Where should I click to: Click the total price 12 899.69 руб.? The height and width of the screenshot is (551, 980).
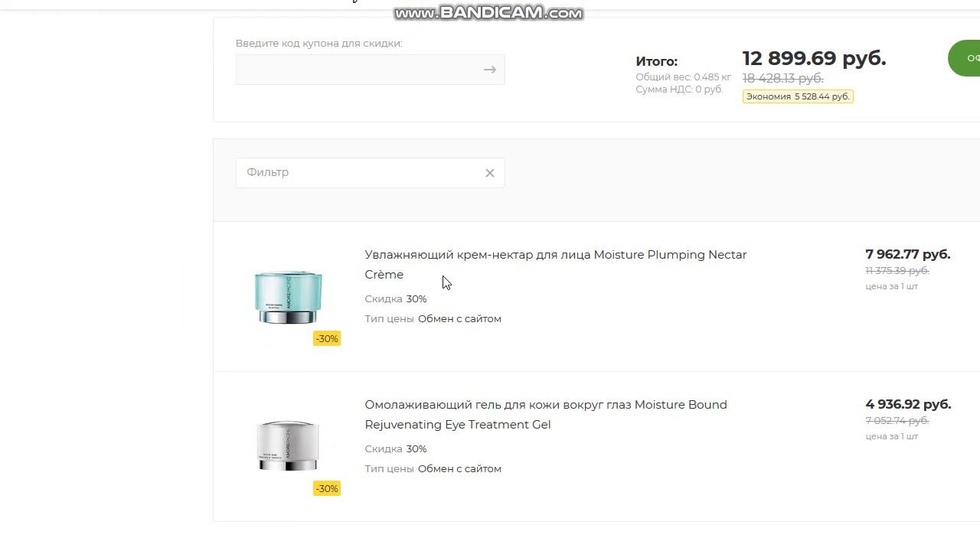click(x=814, y=58)
